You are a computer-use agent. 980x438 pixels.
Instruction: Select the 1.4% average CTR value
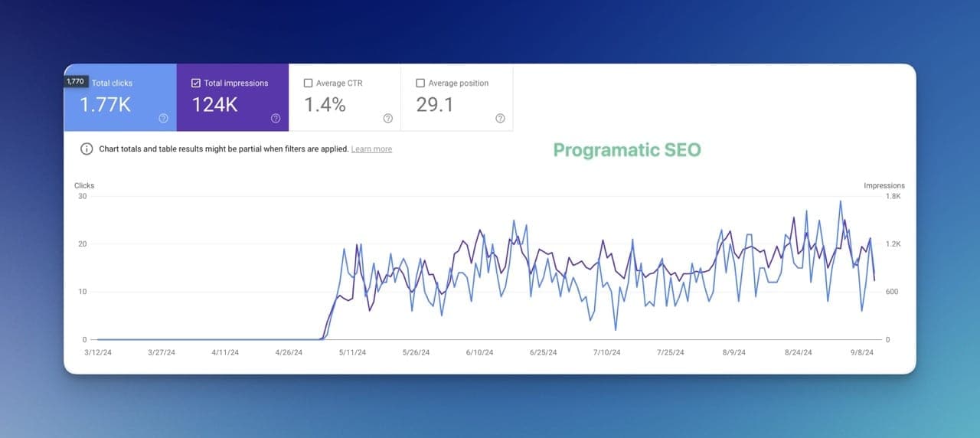[x=325, y=105]
